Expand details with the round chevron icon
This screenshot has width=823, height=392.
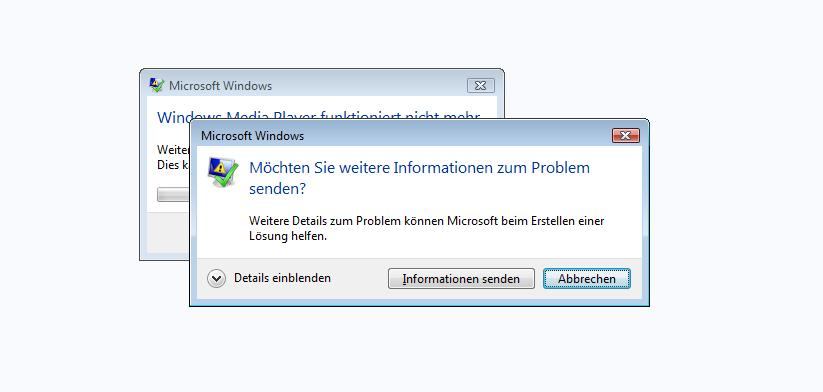pos(216,279)
